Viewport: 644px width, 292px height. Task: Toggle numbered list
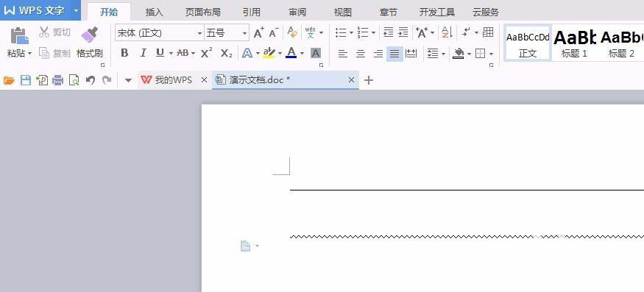tap(363, 32)
